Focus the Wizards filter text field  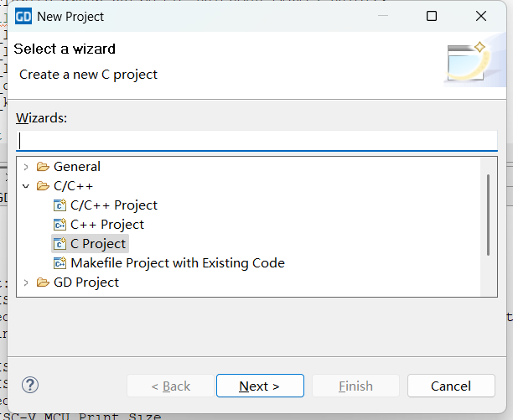pos(256,141)
